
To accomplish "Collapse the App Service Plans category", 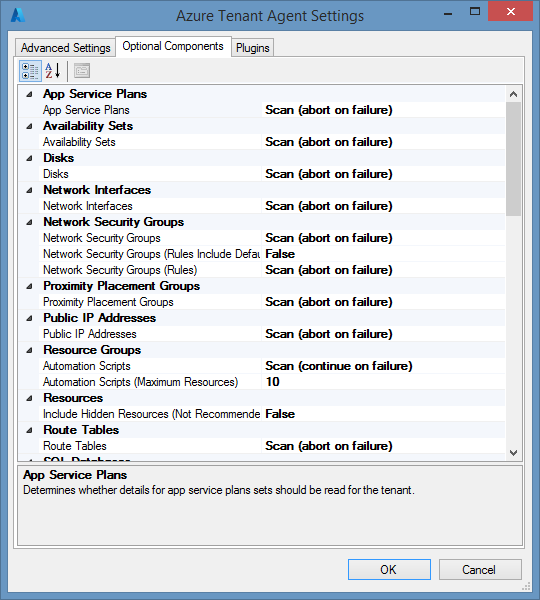I will pyautogui.click(x=29, y=94).
